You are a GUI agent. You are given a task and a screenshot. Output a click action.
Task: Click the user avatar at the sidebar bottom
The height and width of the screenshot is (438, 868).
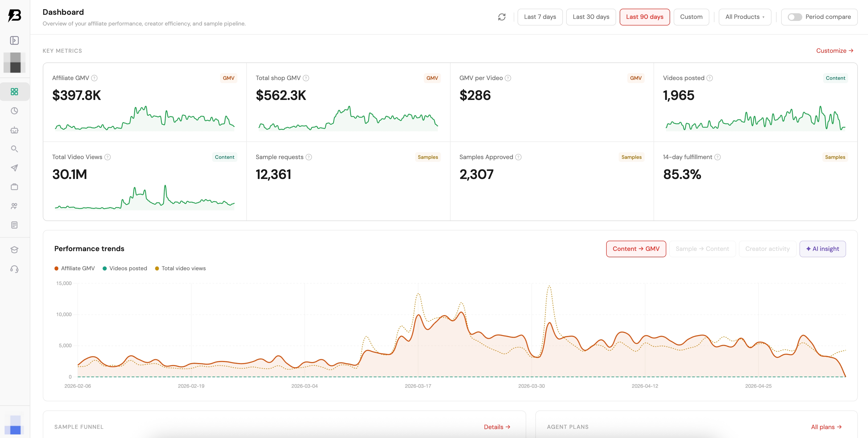pos(15,425)
